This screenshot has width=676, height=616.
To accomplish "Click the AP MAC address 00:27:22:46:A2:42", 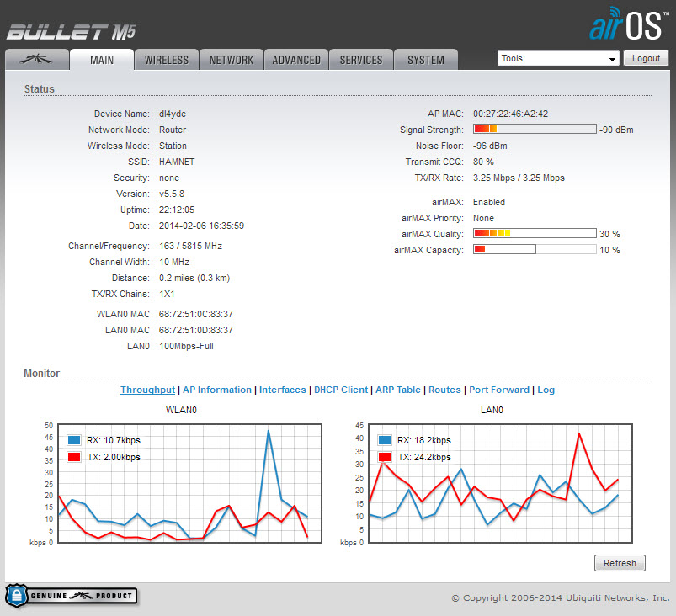I will [x=510, y=114].
